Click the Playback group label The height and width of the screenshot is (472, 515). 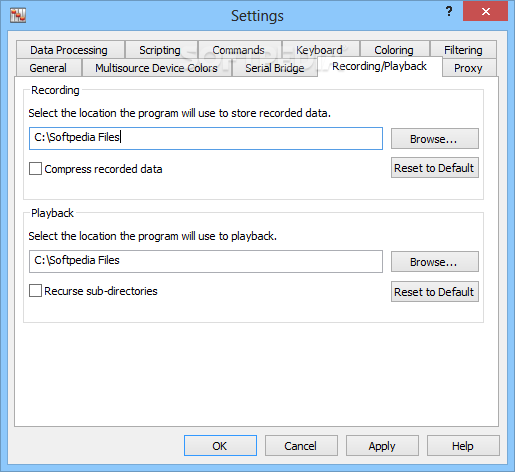tap(52, 213)
